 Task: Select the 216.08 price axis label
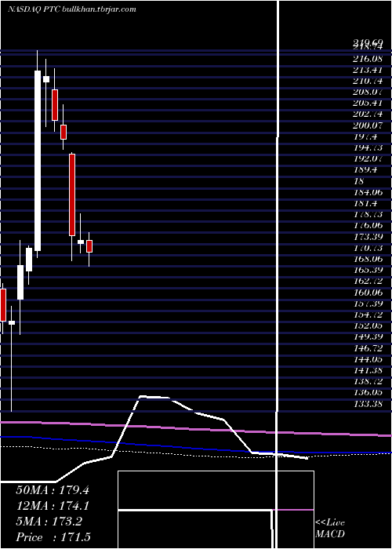(368, 59)
